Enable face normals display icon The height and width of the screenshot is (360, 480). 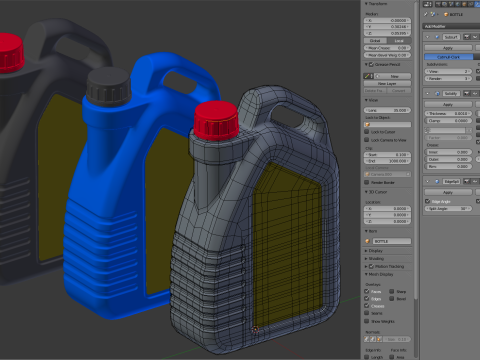pos(379,339)
